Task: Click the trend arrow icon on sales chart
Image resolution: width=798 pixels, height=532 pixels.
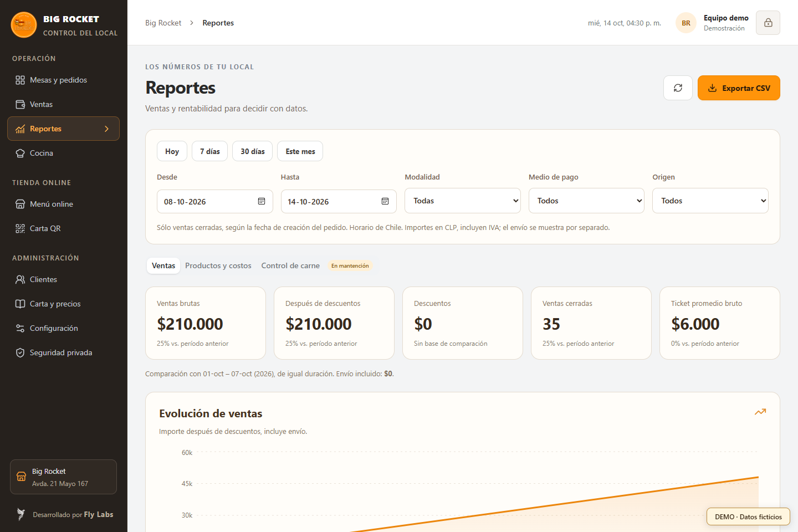Action: 760,412
